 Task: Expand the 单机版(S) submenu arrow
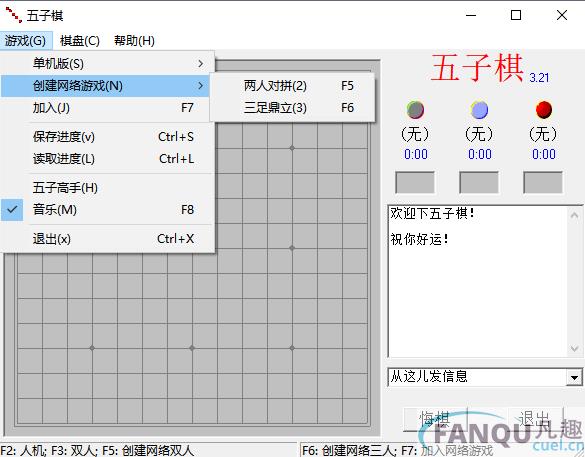click(201, 64)
